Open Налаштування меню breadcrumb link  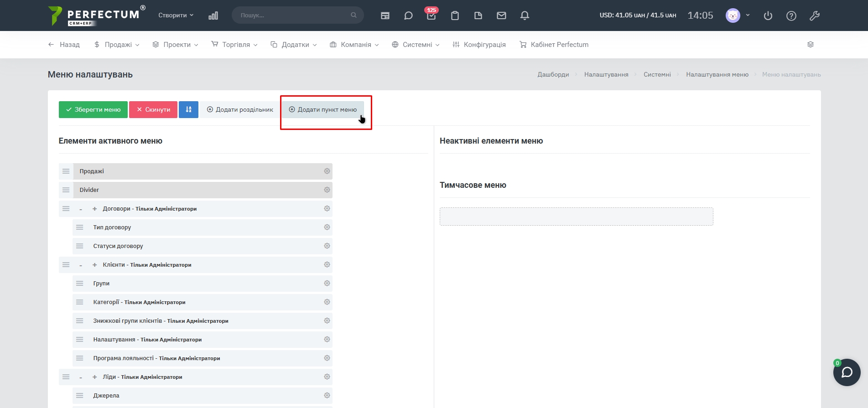717,74
